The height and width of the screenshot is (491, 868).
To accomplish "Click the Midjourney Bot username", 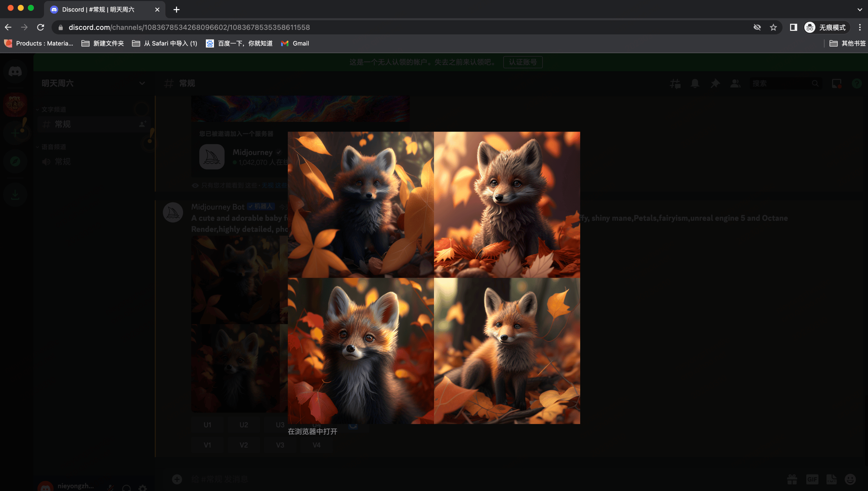I will pyautogui.click(x=218, y=207).
